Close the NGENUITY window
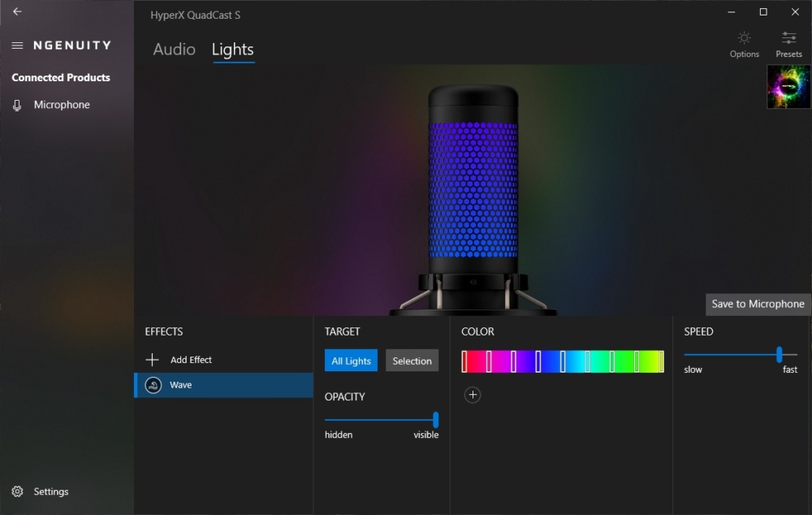Image resolution: width=812 pixels, height=515 pixels. coord(796,12)
